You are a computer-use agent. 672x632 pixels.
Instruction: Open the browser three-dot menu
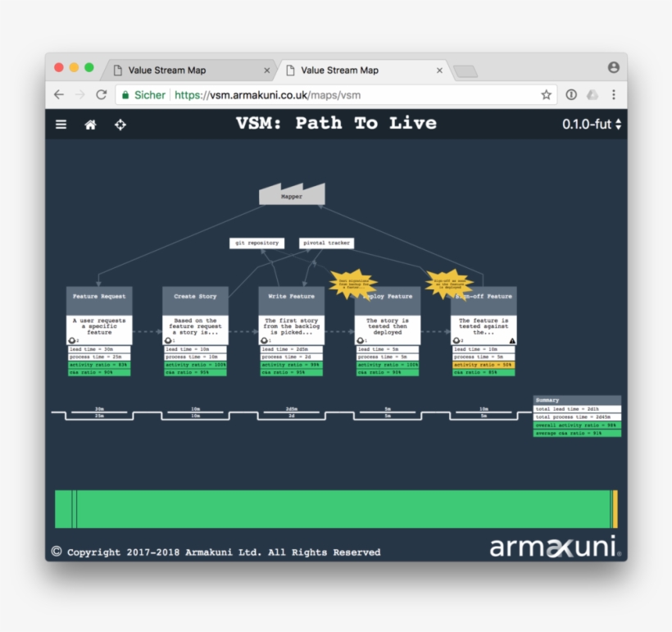coord(614,95)
